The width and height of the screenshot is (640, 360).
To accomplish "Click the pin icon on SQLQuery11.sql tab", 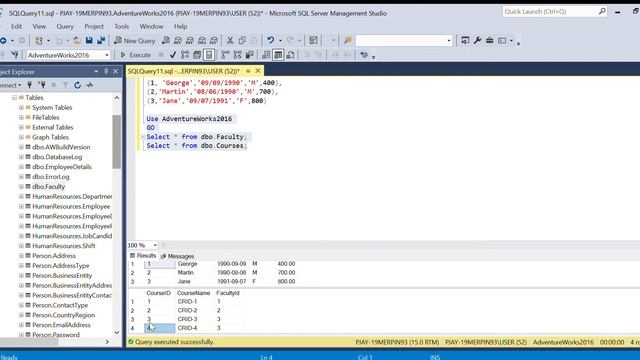I will [x=248, y=71].
